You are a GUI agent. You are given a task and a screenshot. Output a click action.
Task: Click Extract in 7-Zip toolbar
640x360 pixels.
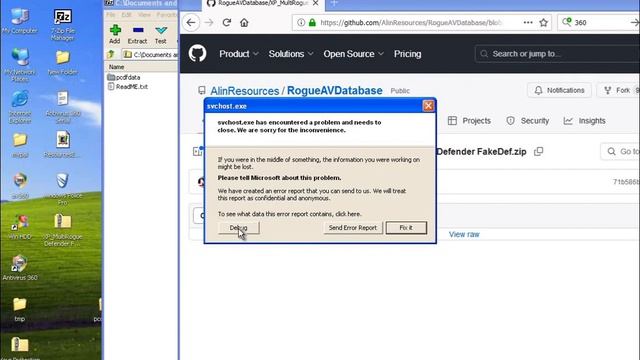pyautogui.click(x=137, y=34)
